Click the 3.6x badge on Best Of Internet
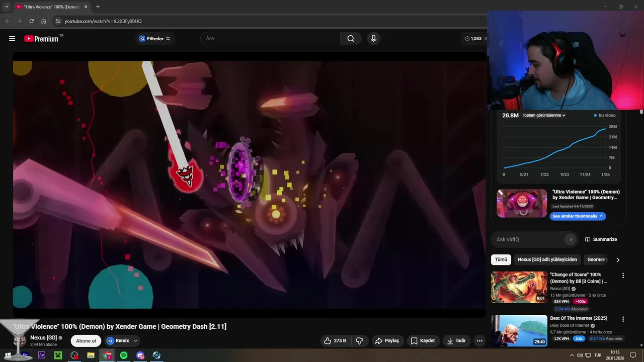644x362 pixels. (x=579, y=339)
